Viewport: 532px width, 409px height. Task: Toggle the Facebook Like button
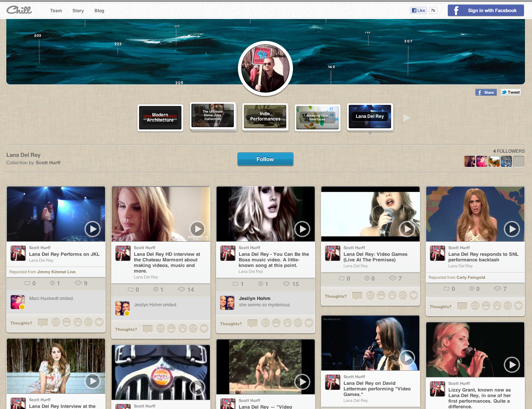tap(418, 10)
